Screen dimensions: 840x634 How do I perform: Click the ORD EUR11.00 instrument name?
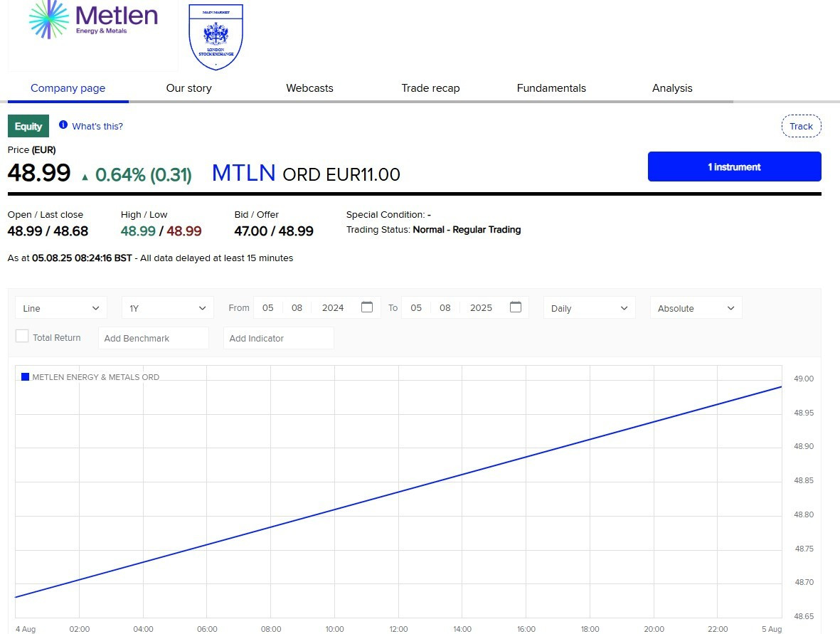tap(341, 175)
